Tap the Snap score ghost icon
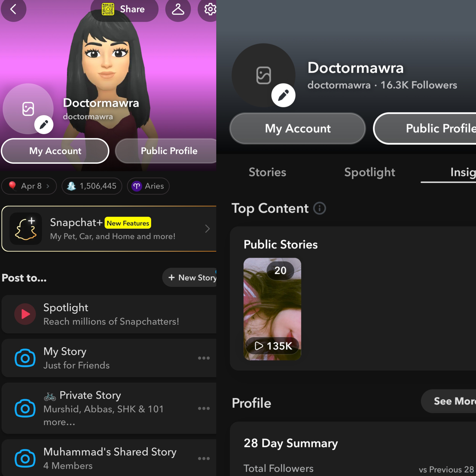The image size is (476, 476). click(x=71, y=186)
